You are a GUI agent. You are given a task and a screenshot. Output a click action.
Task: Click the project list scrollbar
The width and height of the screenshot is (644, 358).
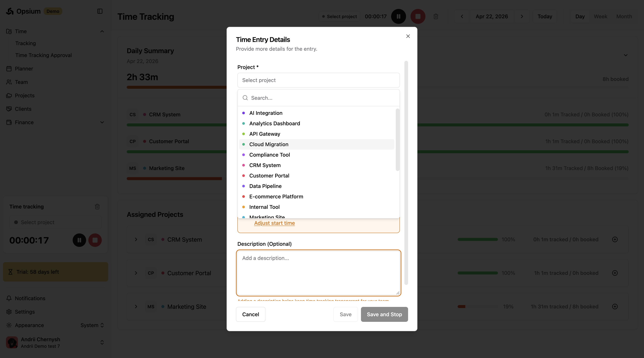[x=397, y=140]
